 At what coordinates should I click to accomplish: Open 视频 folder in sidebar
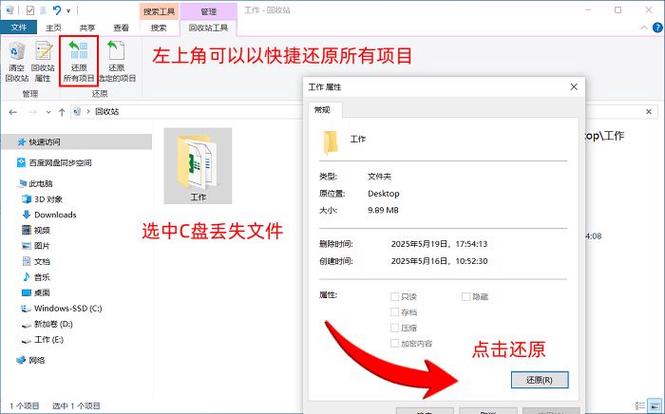coord(42,230)
